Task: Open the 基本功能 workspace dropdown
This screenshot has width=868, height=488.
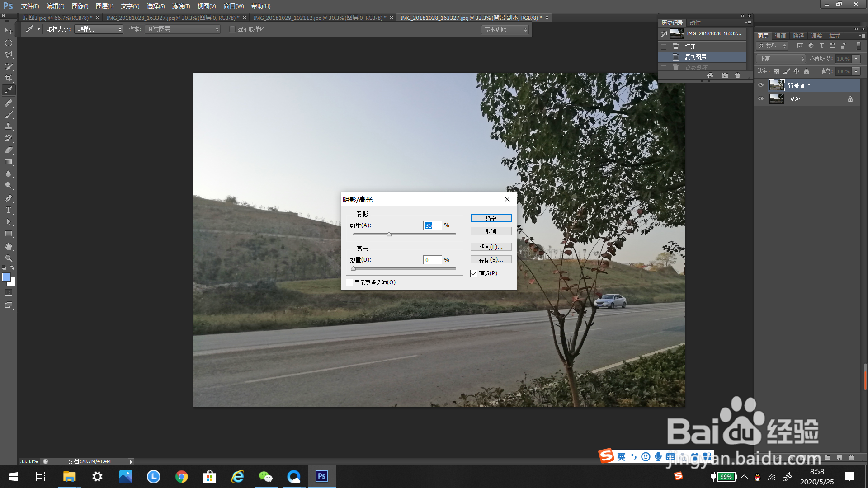Action: pos(505,29)
